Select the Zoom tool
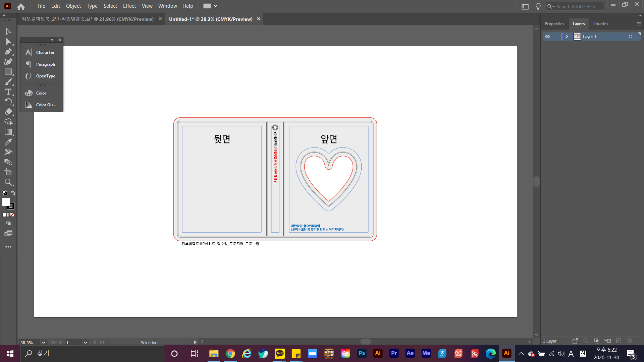This screenshot has height=362, width=644. click(x=8, y=182)
